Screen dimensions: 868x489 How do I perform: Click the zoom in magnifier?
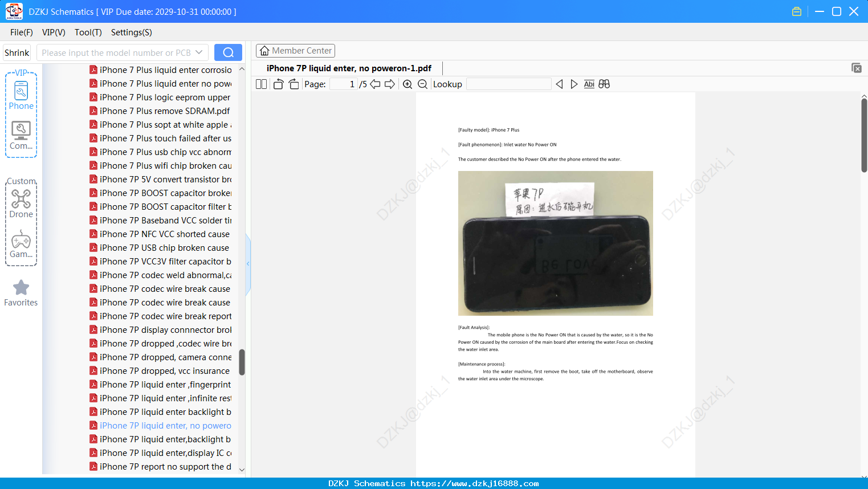tap(407, 84)
